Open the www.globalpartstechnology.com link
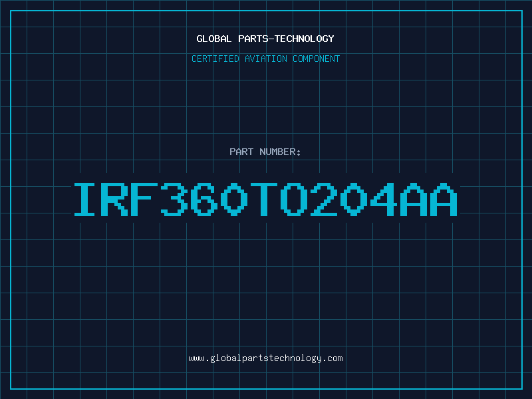532x399 pixels. pos(265,358)
